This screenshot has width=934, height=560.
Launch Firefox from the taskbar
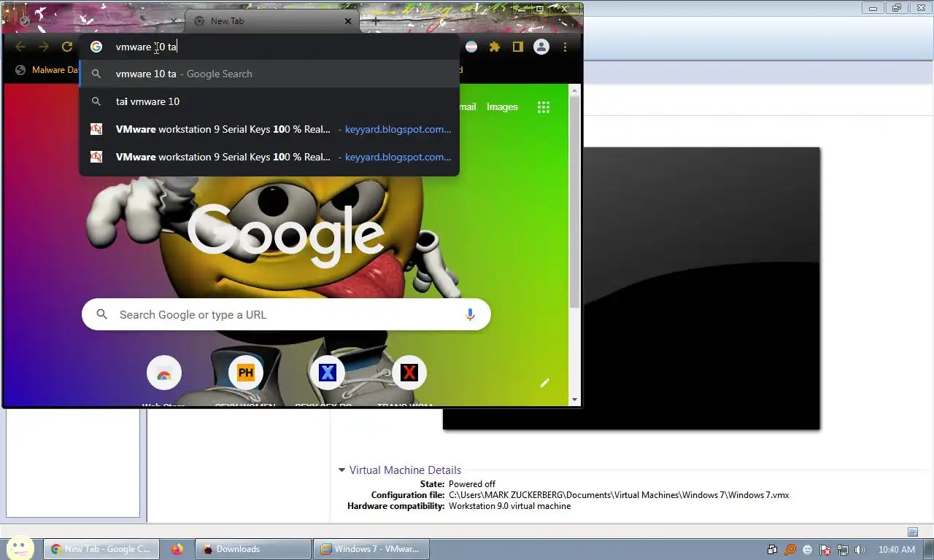[x=177, y=549]
